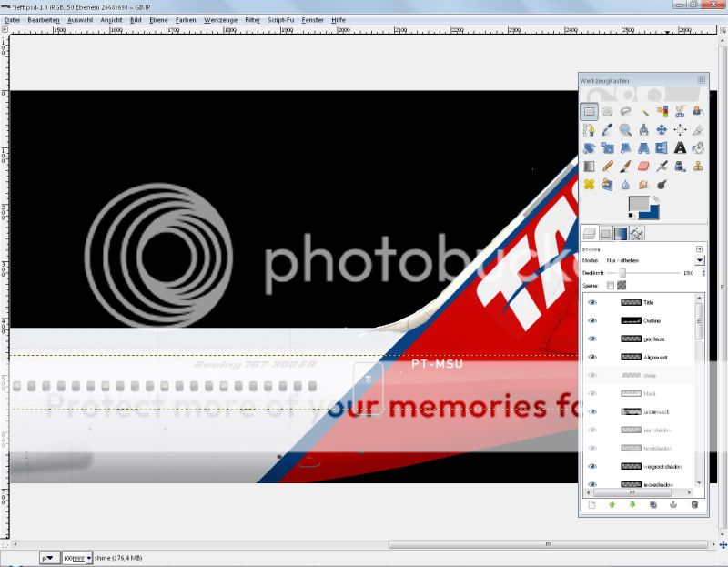Toggle visibility of the Outline layer
The height and width of the screenshot is (567, 728).
click(592, 320)
